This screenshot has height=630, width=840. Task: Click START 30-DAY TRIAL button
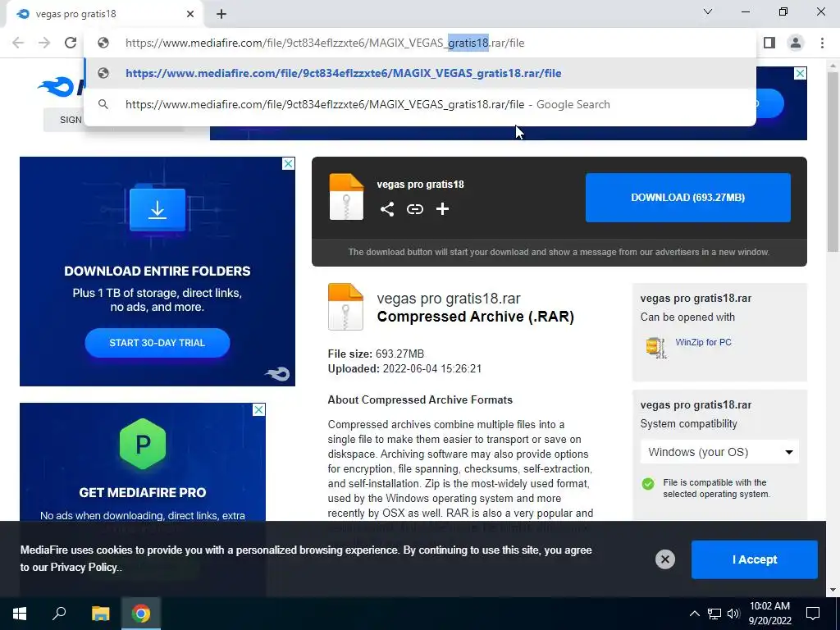click(157, 343)
